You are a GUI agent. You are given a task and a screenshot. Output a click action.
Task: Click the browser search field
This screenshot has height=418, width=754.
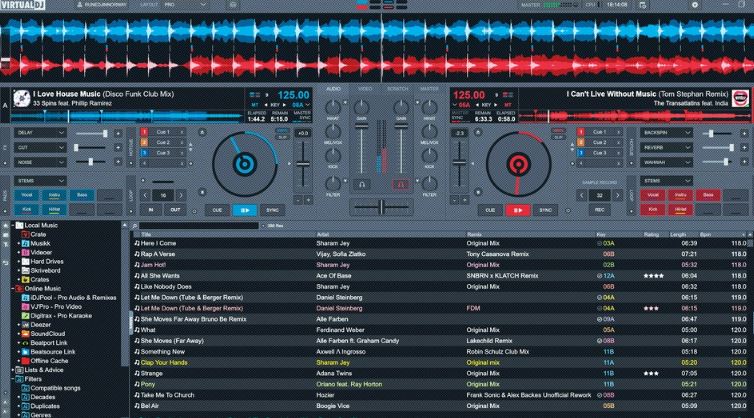tap(199, 226)
